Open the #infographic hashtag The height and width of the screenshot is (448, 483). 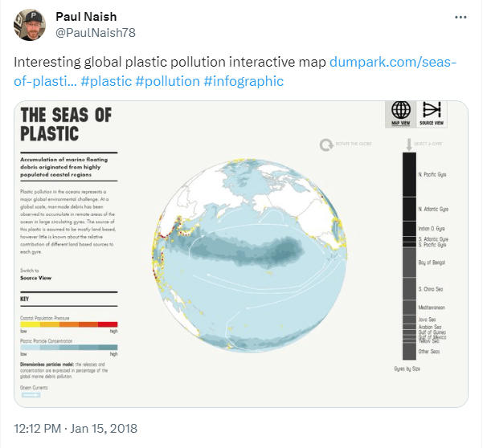(x=244, y=81)
